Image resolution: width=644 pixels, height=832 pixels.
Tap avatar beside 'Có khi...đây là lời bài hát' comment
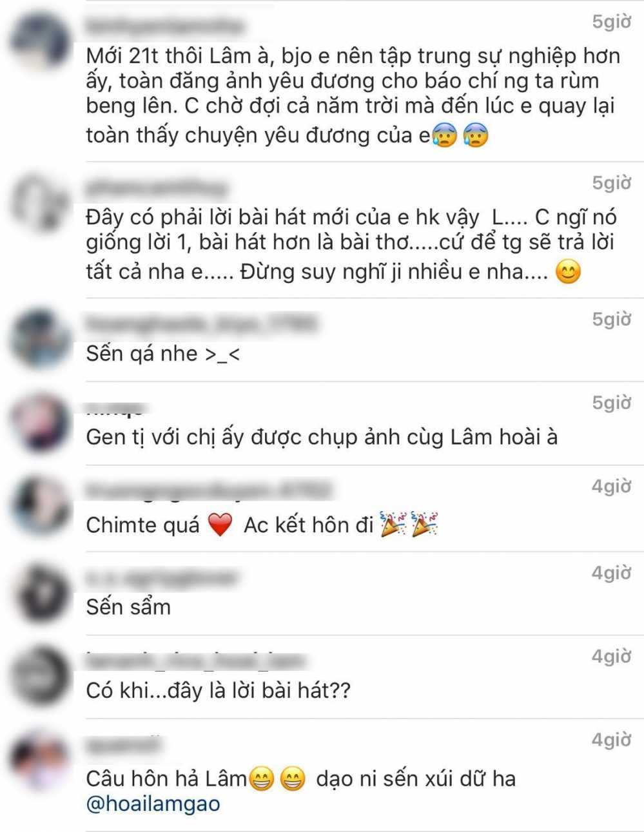(x=40, y=677)
